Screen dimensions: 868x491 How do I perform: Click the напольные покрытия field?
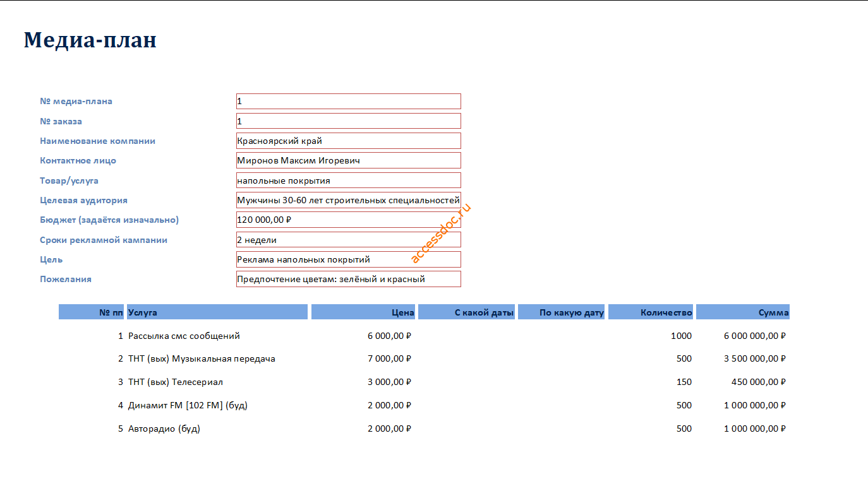(x=349, y=180)
